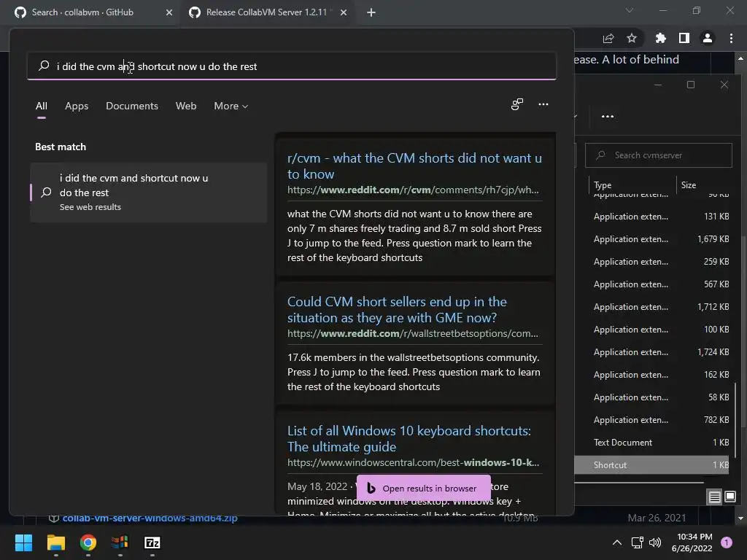The image size is (747, 560).
Task: Select the Documents search filter
Action: [132, 106]
